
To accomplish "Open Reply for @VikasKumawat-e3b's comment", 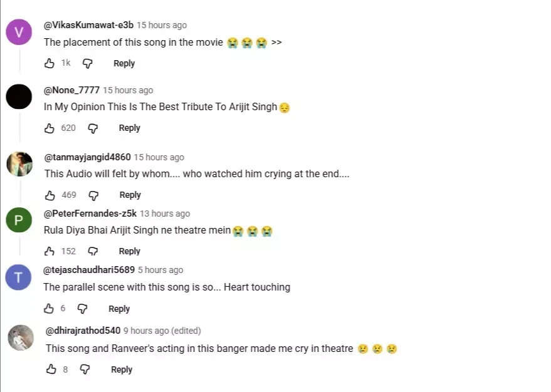I will point(123,63).
